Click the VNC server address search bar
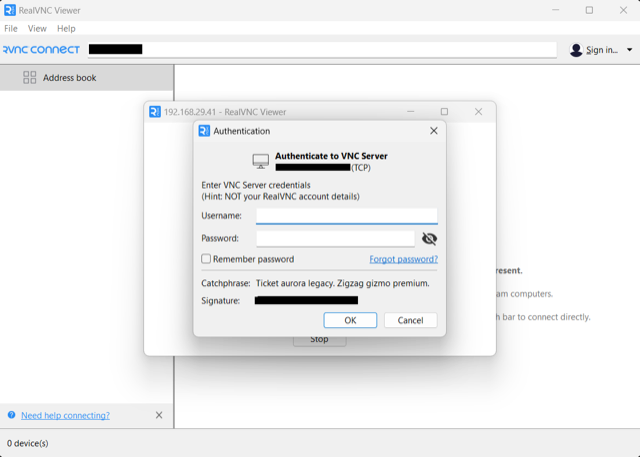The width and height of the screenshot is (640, 457). click(x=322, y=50)
